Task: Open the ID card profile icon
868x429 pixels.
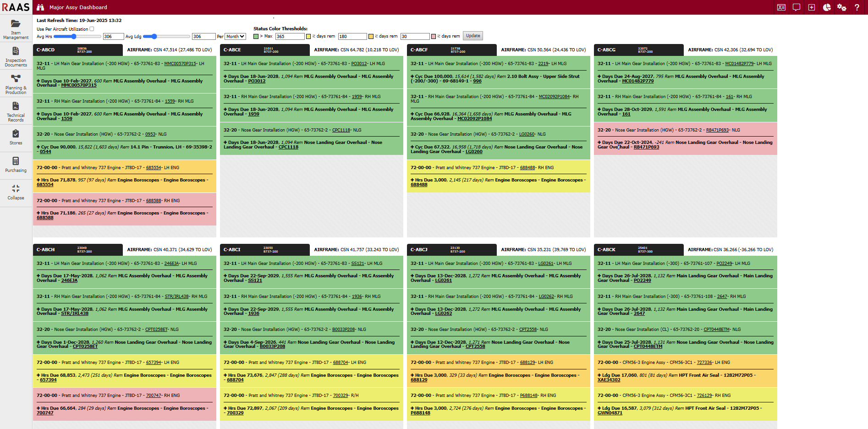Action: tap(781, 7)
